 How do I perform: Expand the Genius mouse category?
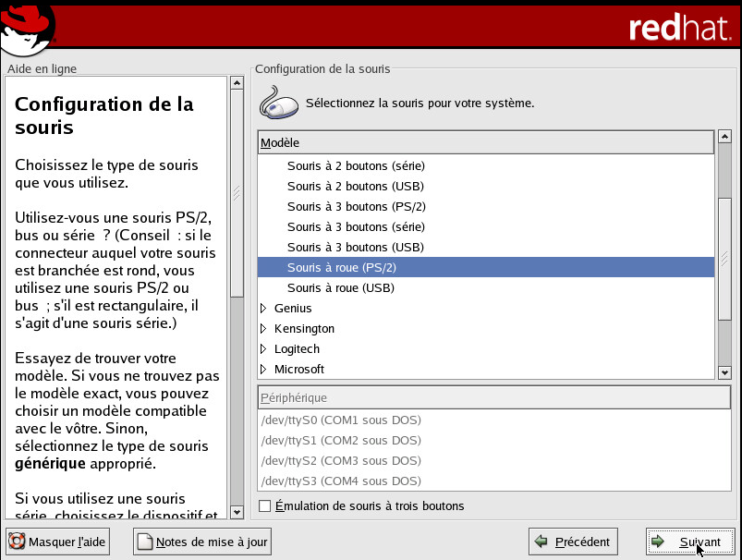[x=264, y=309]
